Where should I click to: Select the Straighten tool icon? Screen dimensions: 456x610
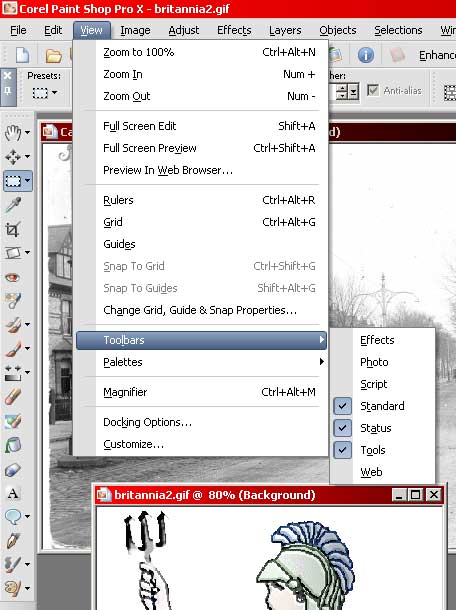tap(13, 253)
